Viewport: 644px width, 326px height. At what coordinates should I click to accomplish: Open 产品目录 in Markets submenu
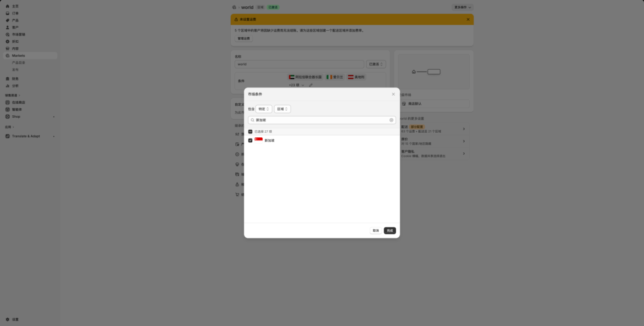pyautogui.click(x=18, y=62)
